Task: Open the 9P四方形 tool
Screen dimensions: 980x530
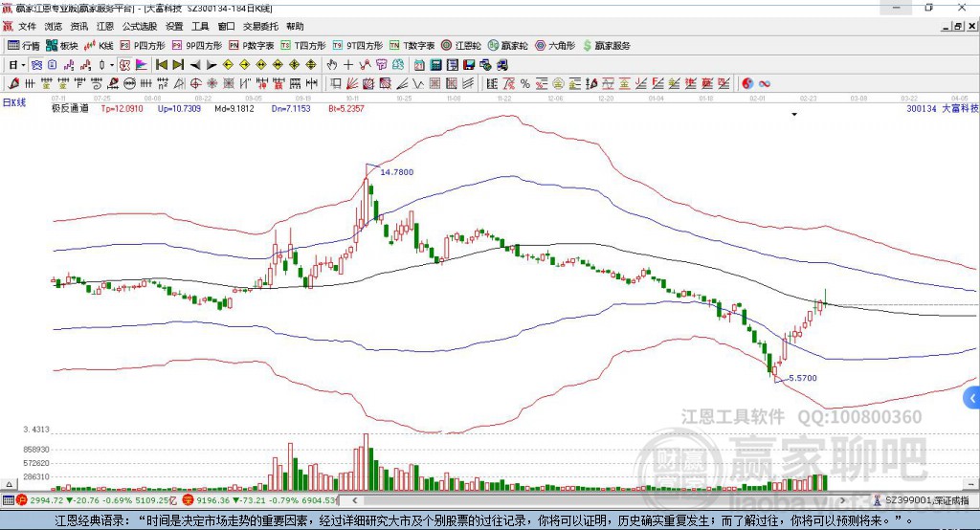Action: (x=197, y=46)
